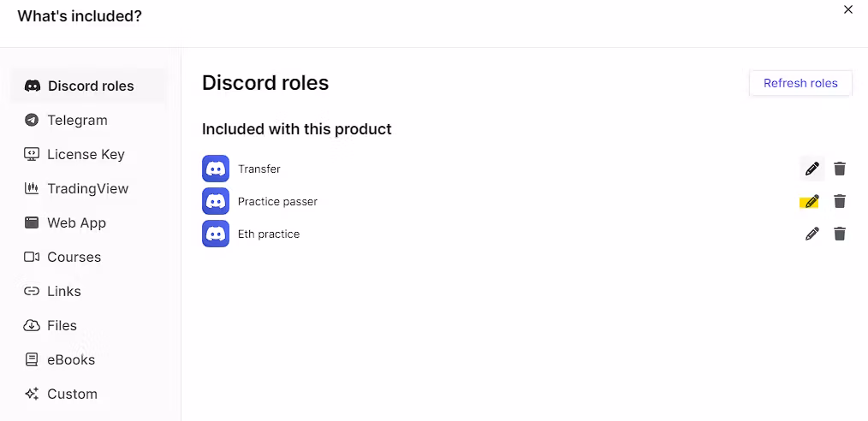Open the Files section

click(62, 325)
